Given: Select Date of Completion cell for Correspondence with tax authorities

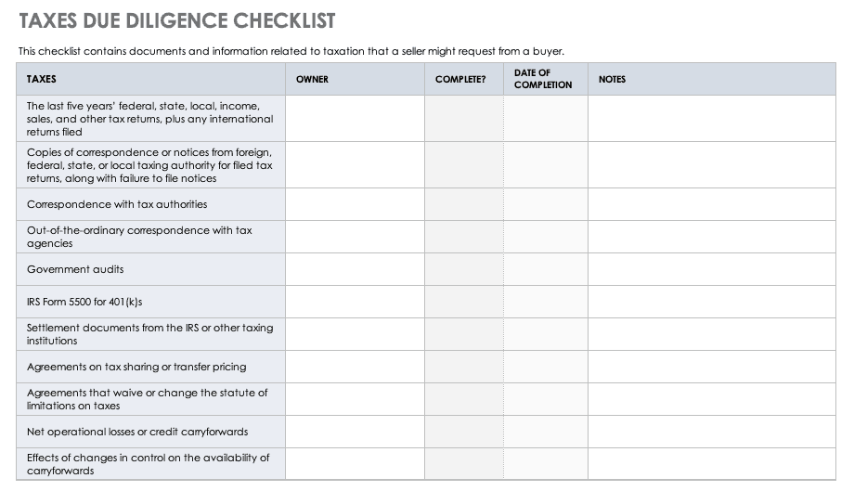Looking at the screenshot, I should click(x=546, y=204).
